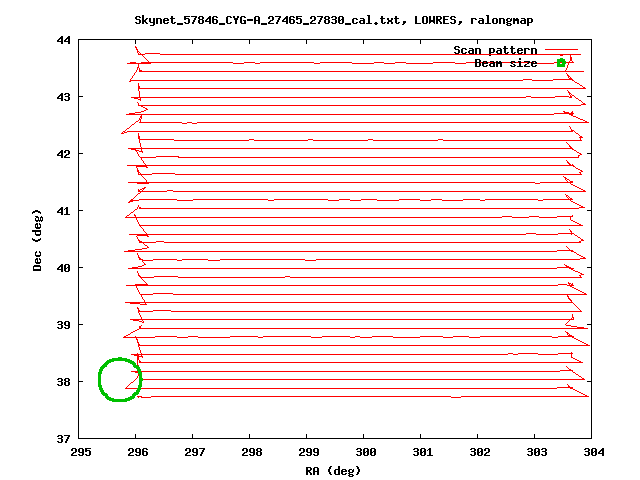Click the Dec tick label 37
The height and width of the screenshot is (480, 640).
64,439
